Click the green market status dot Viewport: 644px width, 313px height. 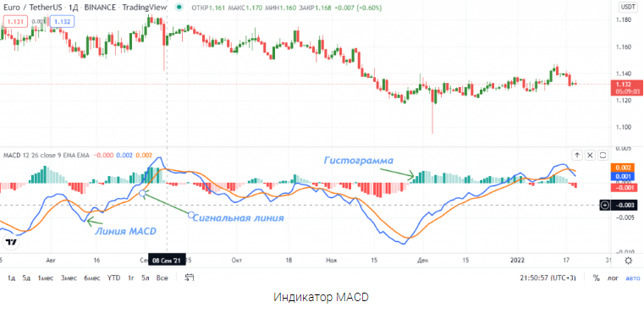[x=179, y=7]
